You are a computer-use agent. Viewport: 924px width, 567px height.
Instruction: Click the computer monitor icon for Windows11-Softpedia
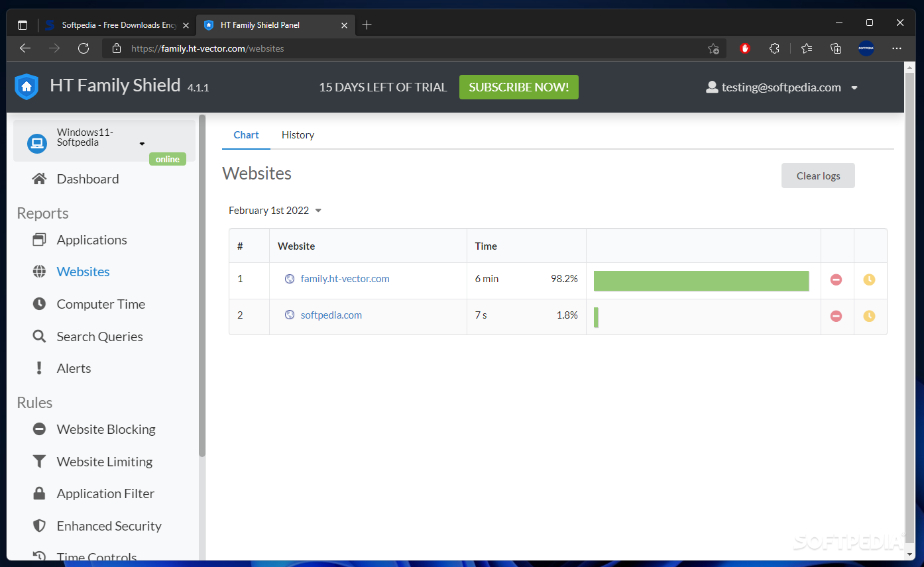tap(37, 142)
